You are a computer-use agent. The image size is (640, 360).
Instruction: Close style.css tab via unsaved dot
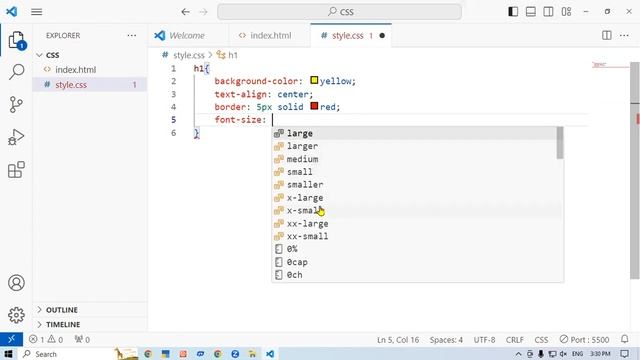point(382,36)
